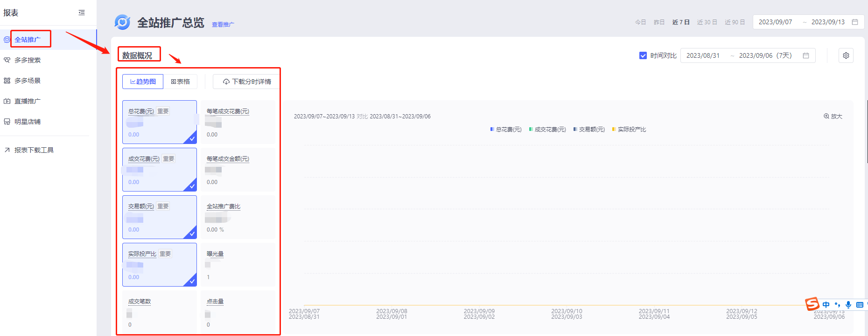Click calendar icon in top date range

point(855,22)
